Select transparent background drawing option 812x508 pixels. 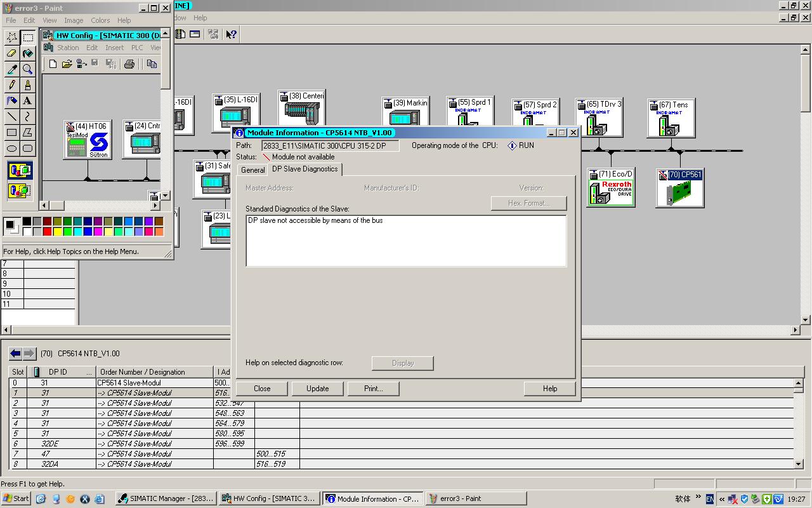point(20,190)
